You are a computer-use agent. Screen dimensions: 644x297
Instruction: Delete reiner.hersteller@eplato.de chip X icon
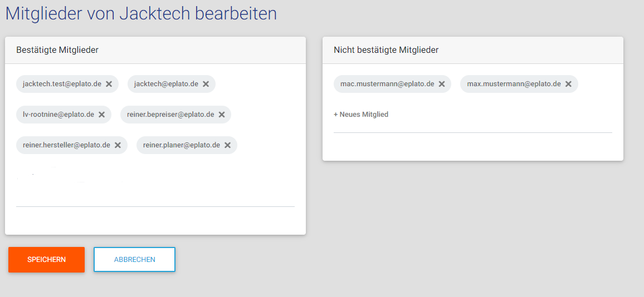(118, 145)
